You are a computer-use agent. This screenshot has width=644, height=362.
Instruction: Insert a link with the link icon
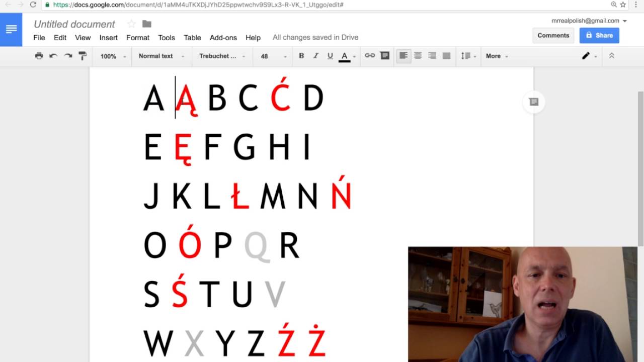tap(370, 56)
